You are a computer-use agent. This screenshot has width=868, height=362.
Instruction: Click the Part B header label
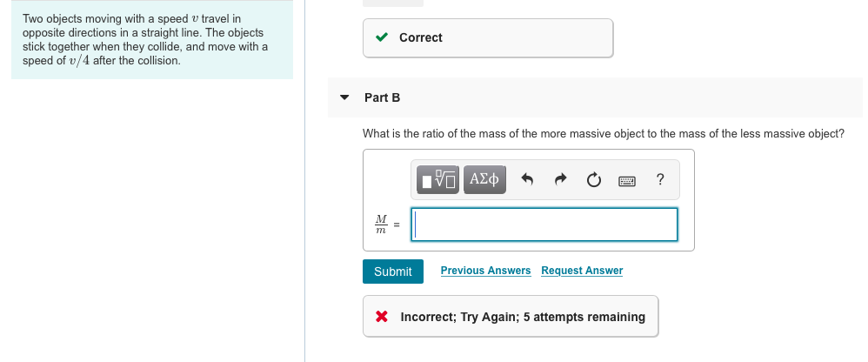click(x=382, y=97)
